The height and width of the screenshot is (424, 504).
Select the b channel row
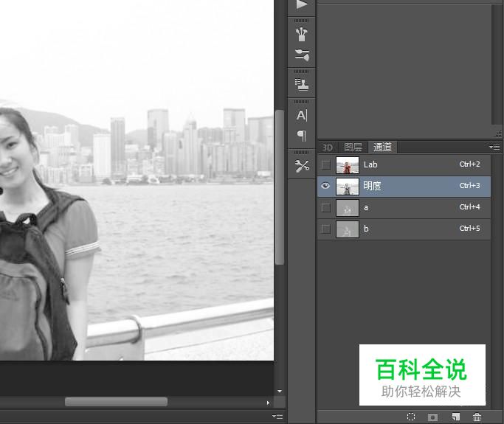pos(404,229)
